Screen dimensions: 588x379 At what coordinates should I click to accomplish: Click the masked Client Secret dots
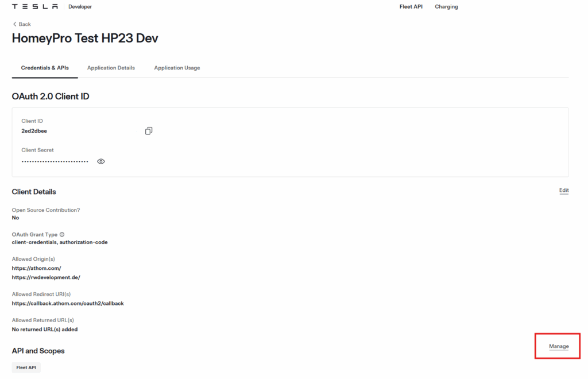(x=55, y=161)
